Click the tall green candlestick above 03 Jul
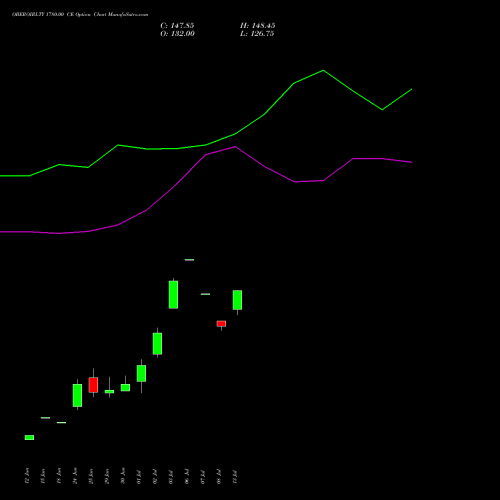This screenshot has width=500, height=500. point(173,295)
